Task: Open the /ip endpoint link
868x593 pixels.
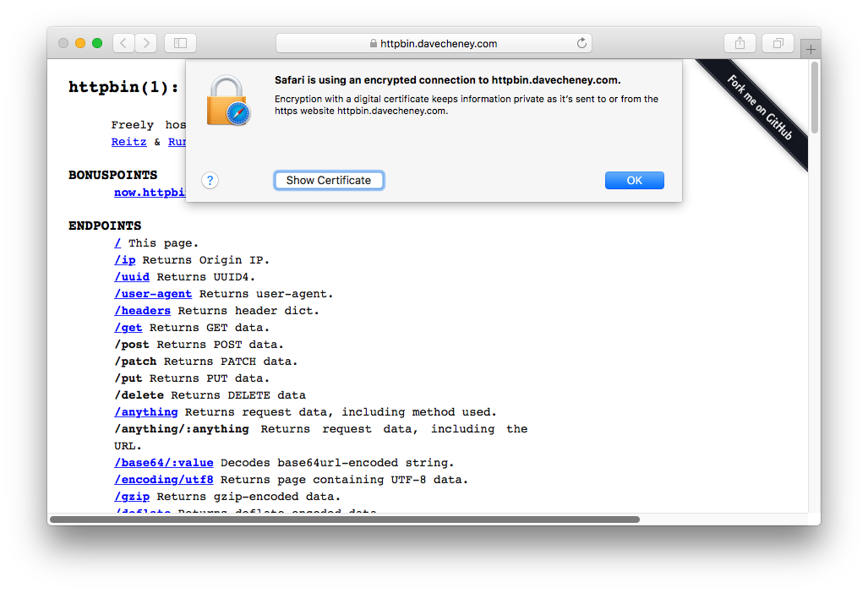Action: [x=125, y=260]
